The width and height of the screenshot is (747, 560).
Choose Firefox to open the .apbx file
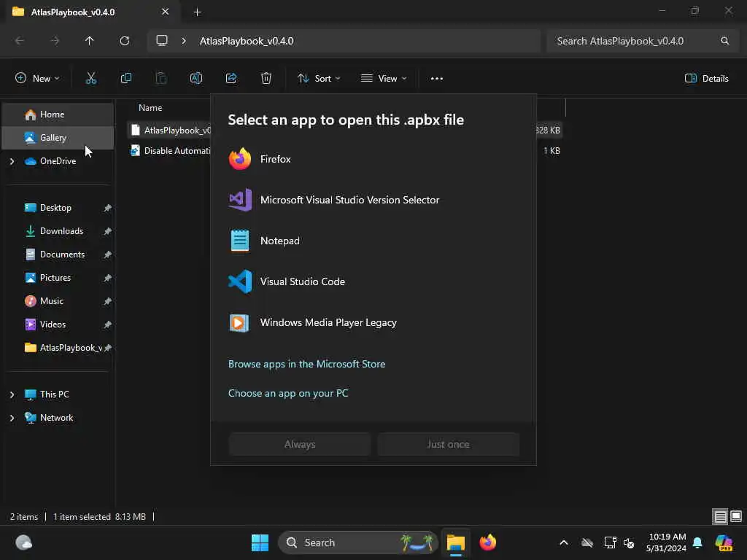click(x=373, y=159)
